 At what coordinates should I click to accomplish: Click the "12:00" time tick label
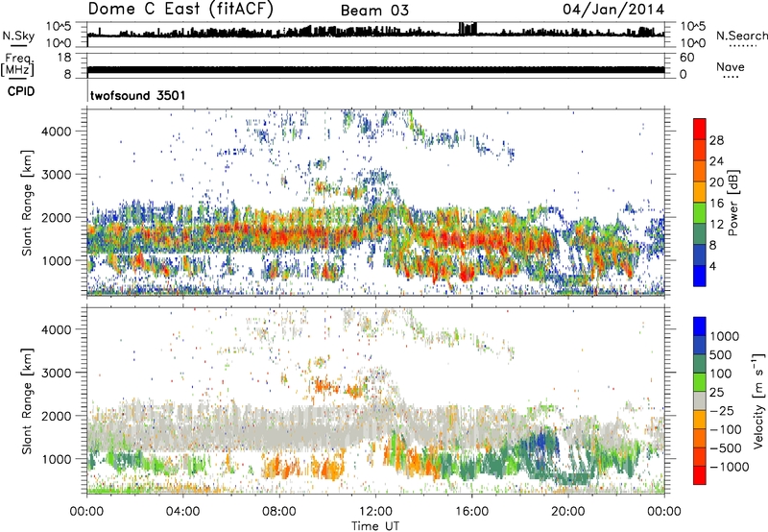(375, 512)
